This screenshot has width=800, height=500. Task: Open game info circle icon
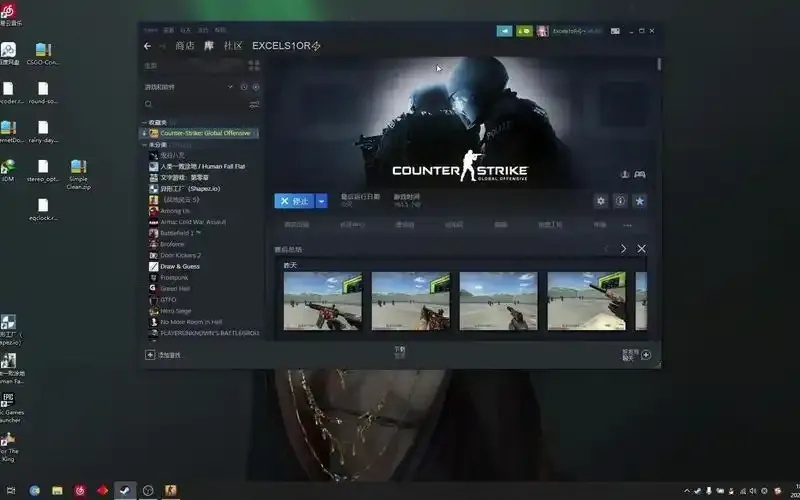tap(620, 201)
